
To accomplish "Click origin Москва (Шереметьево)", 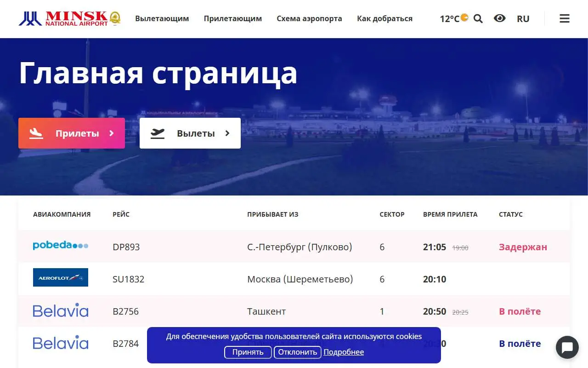I will pyautogui.click(x=300, y=279).
